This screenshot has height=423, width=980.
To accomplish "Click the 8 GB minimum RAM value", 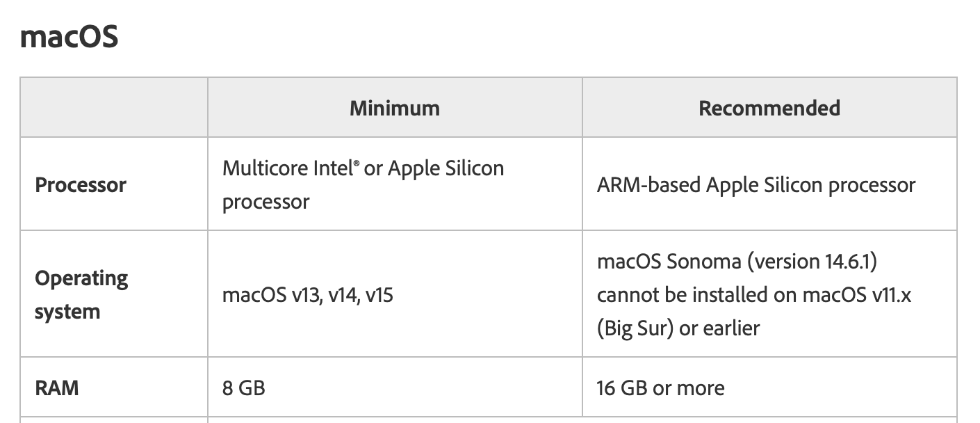I will [243, 388].
